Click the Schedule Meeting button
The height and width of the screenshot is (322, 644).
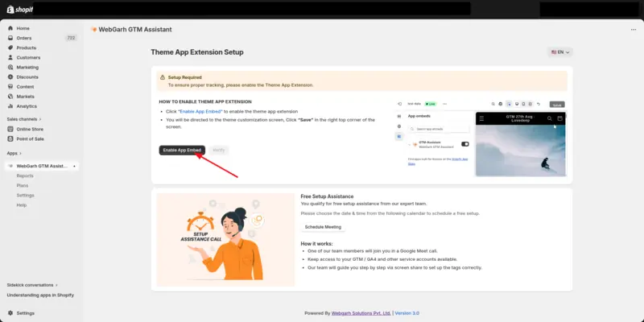(x=323, y=227)
